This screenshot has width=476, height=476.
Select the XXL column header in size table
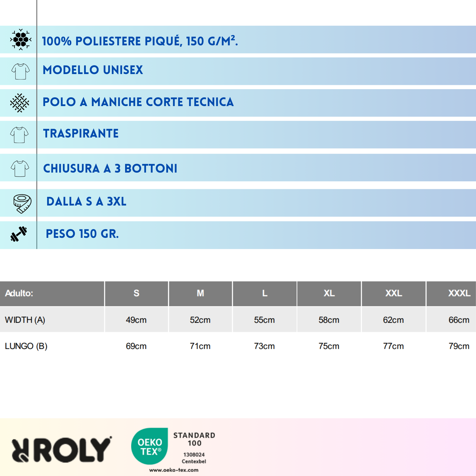click(x=393, y=293)
